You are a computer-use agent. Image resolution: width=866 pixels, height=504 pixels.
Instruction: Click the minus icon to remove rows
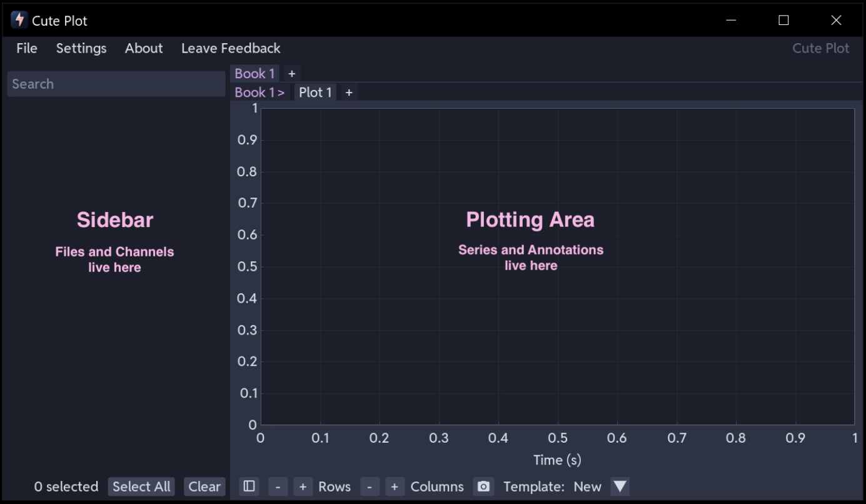(x=278, y=486)
